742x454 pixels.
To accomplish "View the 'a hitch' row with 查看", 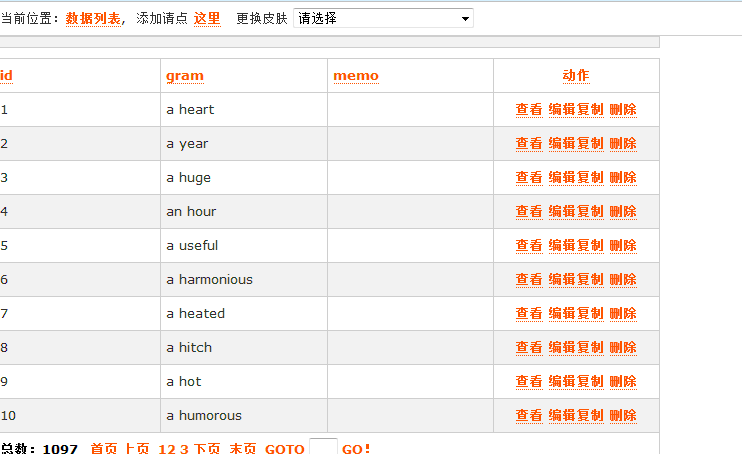I will (529, 347).
